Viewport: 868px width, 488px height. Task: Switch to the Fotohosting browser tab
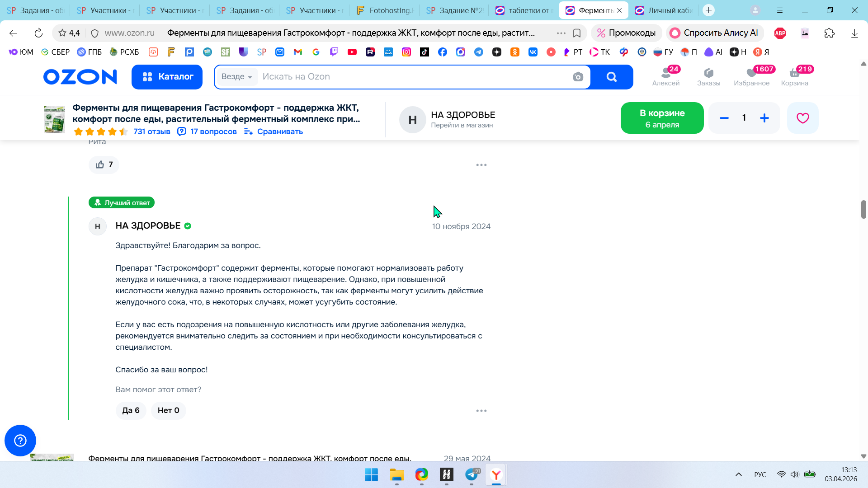(384, 10)
